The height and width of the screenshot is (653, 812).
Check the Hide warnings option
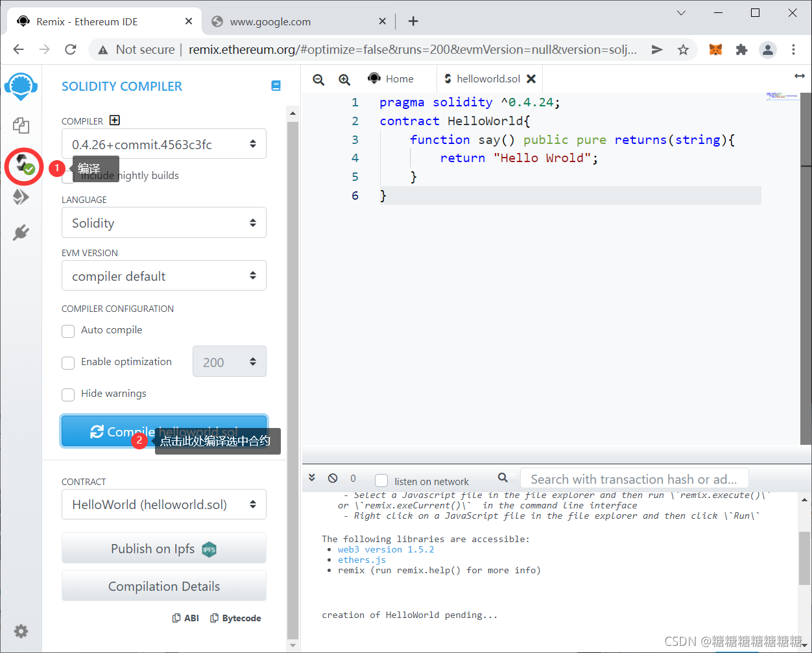pos(68,394)
